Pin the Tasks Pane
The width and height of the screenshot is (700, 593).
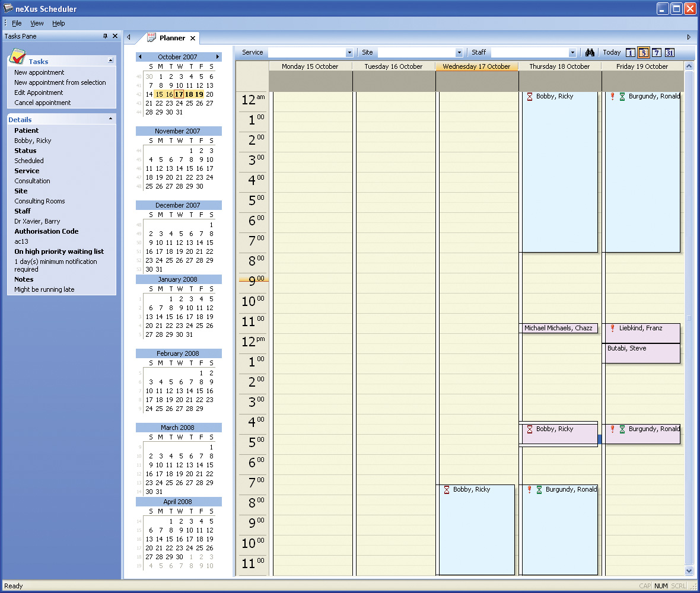(106, 36)
